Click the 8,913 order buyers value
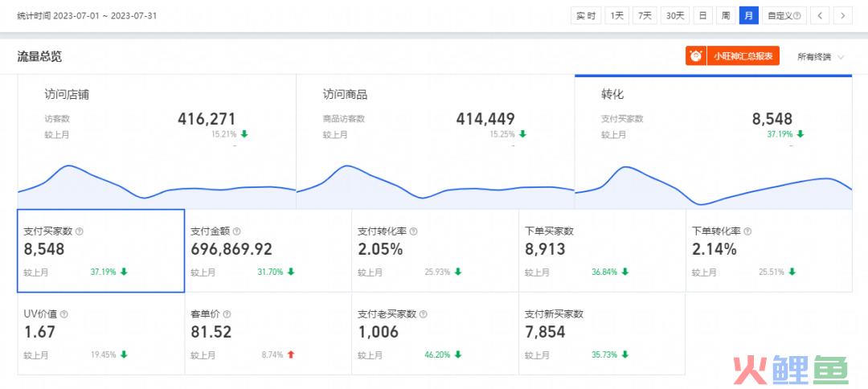868x389 pixels. pyautogui.click(x=545, y=250)
